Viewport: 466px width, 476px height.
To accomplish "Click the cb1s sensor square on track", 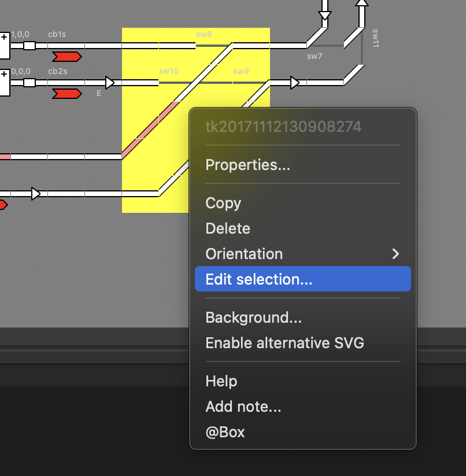I will click(29, 46).
